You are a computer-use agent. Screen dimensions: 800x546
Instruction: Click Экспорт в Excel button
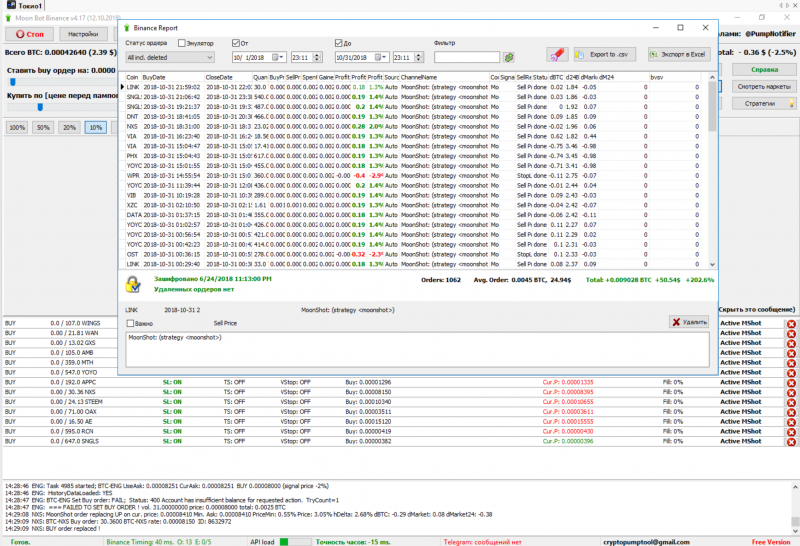point(679,54)
